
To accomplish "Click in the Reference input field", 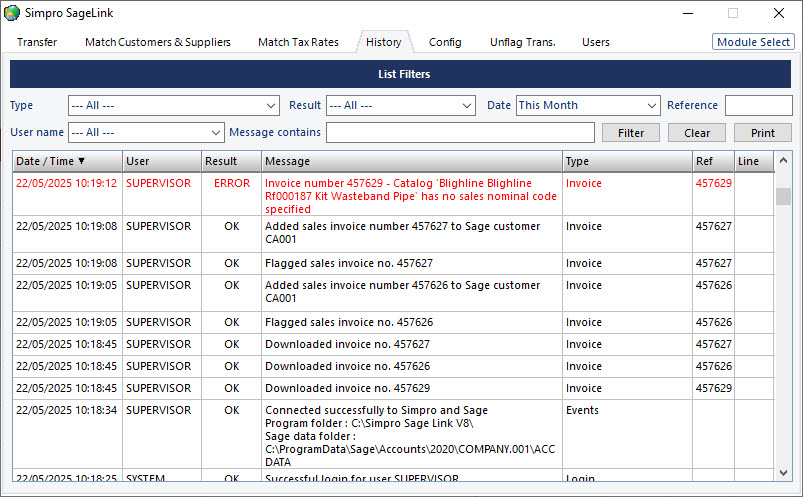I will tap(758, 105).
